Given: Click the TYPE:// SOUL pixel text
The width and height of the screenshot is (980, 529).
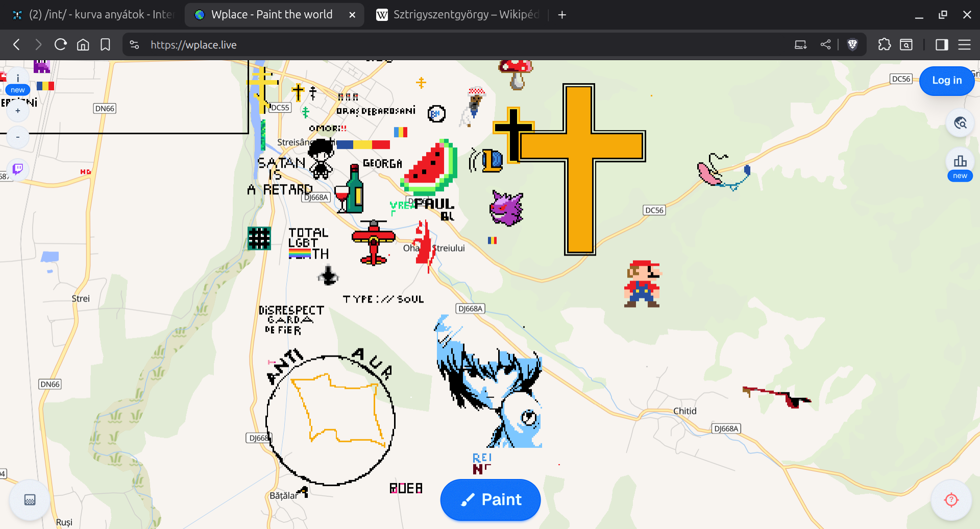Looking at the screenshot, I should click(x=383, y=299).
